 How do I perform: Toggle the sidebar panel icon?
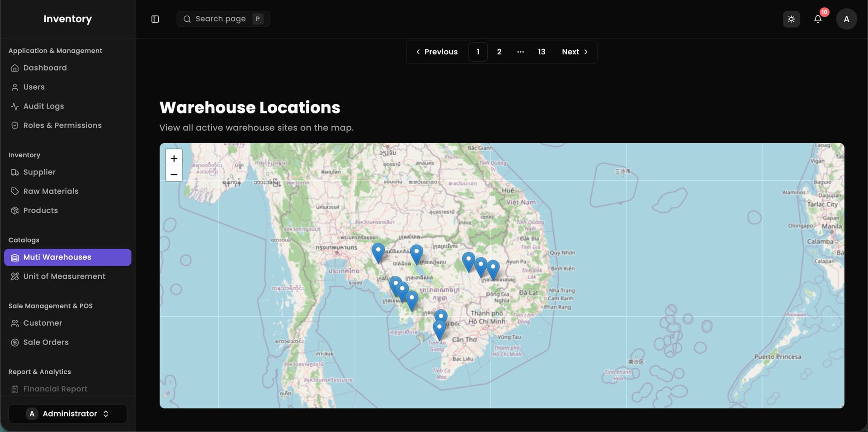[x=155, y=19]
